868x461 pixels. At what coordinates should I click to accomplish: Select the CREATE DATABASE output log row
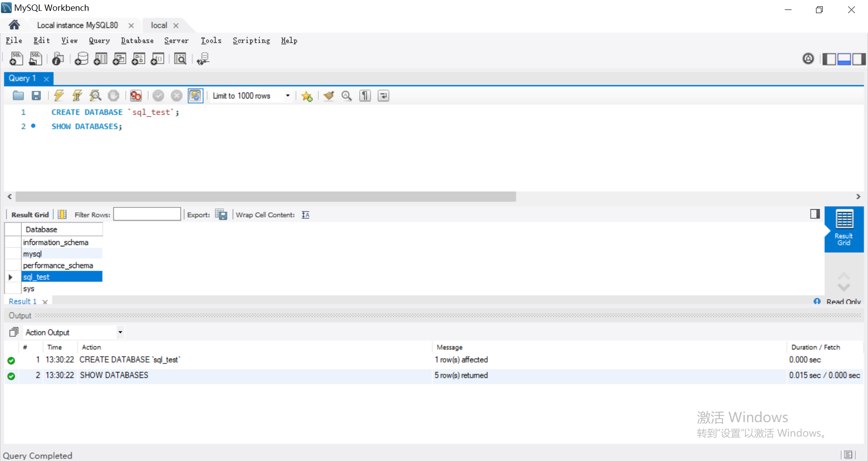click(x=434, y=360)
